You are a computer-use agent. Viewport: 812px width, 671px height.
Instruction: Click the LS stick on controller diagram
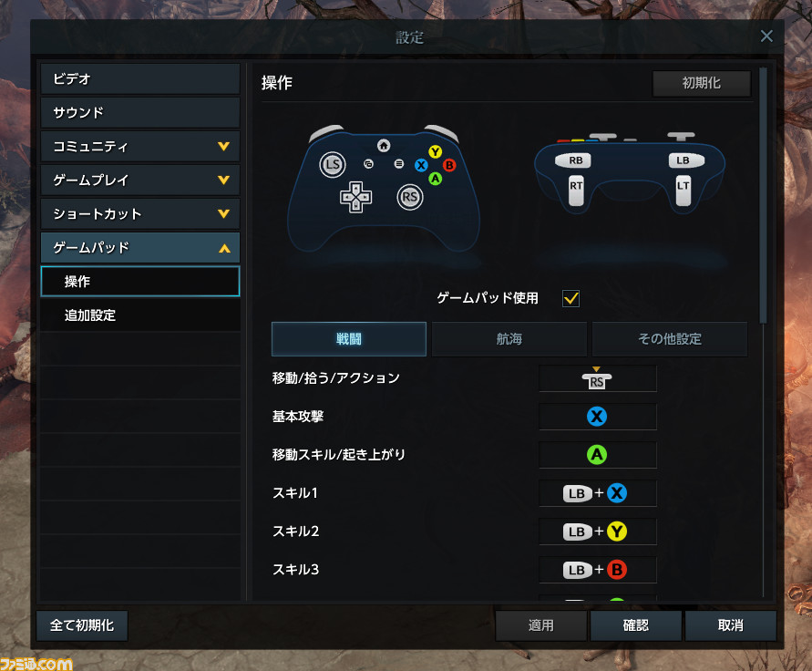click(332, 165)
